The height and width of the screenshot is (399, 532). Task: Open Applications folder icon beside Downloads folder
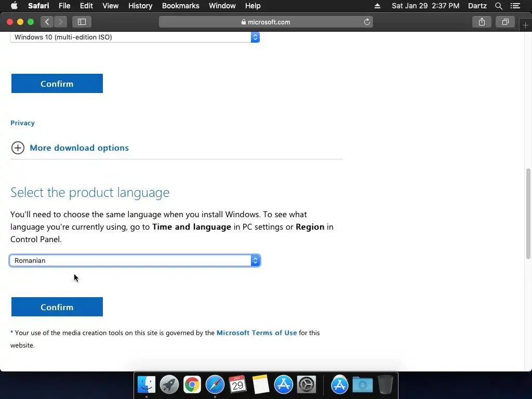pos(339,385)
